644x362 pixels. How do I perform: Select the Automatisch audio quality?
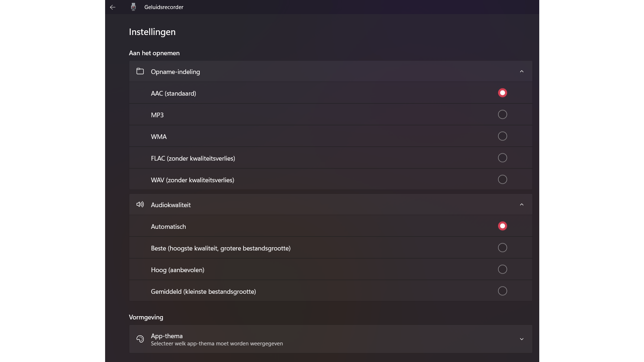click(x=502, y=226)
